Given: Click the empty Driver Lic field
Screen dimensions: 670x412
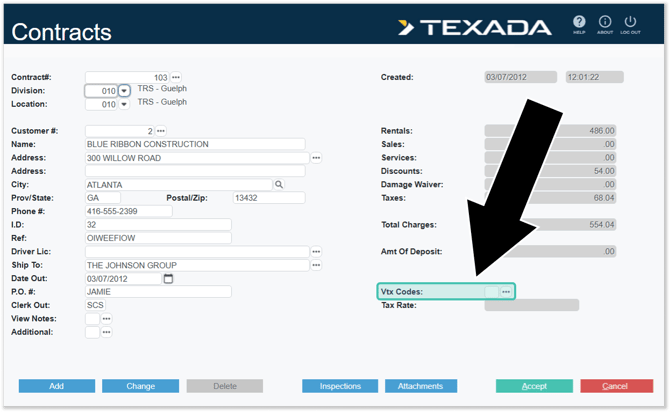Looking at the screenshot, I should coord(197,251).
